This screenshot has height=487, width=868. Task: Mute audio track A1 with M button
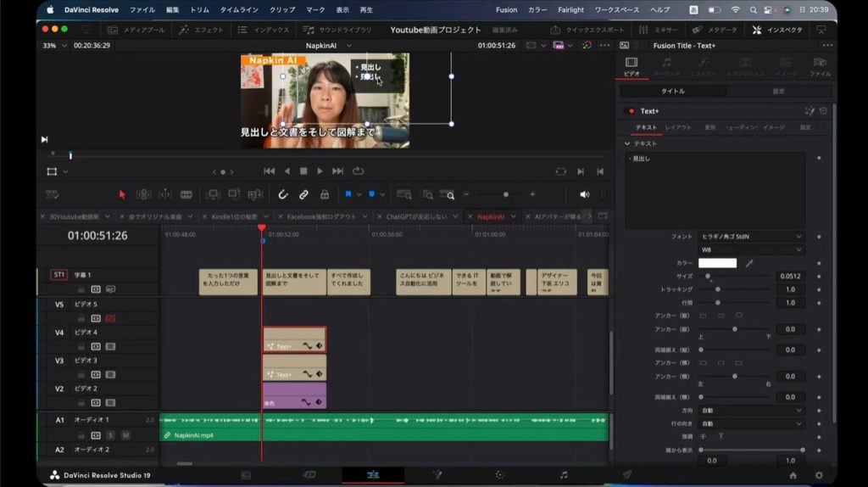[125, 434]
